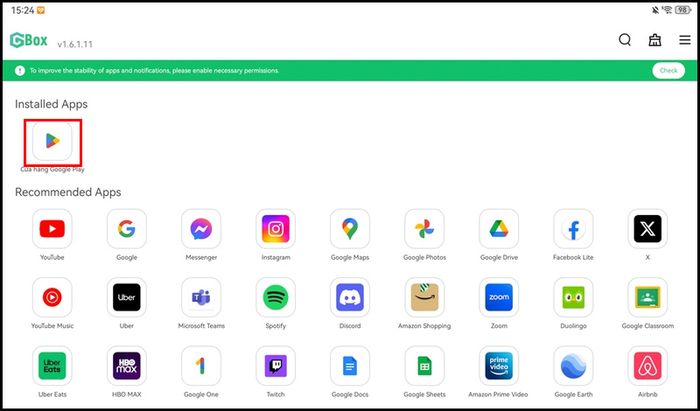
Task: Select the Instagram app icon
Action: (x=275, y=229)
